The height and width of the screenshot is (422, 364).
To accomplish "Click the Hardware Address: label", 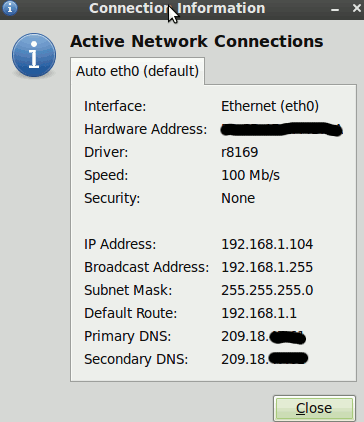I will (x=146, y=129).
